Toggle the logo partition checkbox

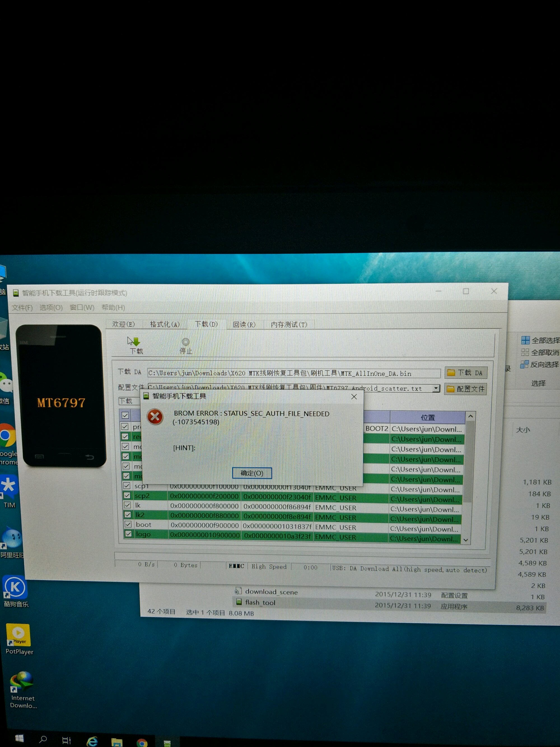click(x=128, y=534)
